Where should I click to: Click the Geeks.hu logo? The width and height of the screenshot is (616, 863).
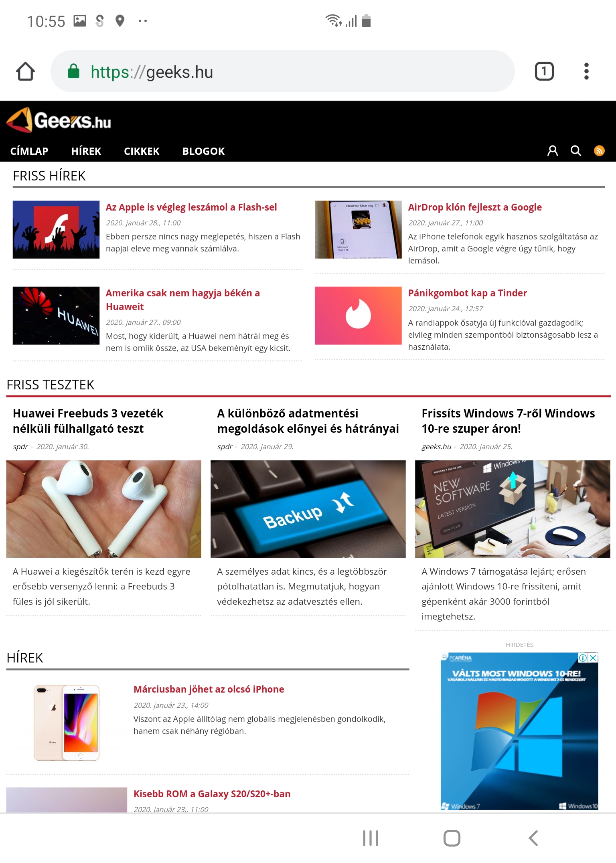coord(59,120)
